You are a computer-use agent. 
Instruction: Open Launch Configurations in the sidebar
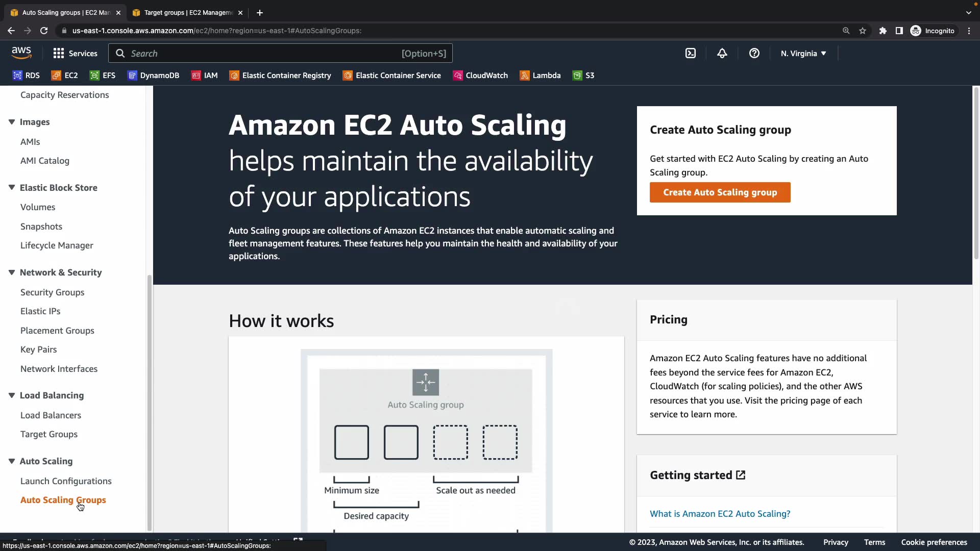[x=66, y=481]
